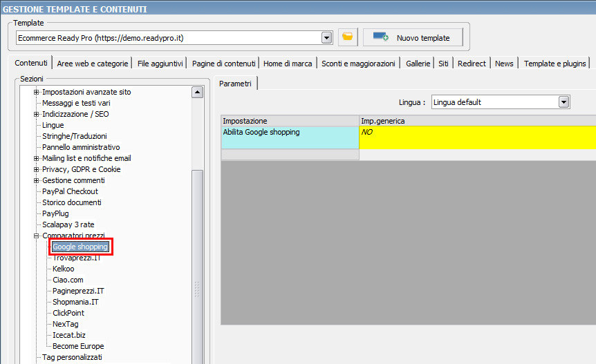Select Shopmania.IT tree item

point(75,302)
